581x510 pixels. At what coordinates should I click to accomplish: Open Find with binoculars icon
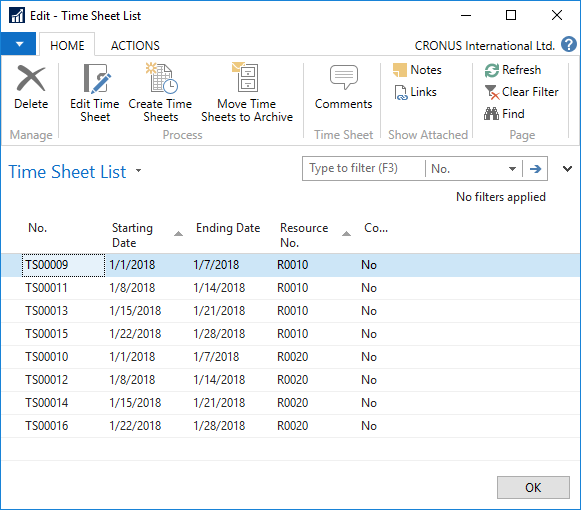point(504,114)
